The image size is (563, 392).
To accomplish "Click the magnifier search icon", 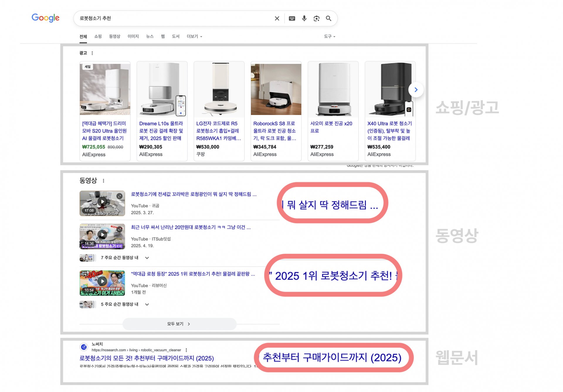I will pos(328,18).
